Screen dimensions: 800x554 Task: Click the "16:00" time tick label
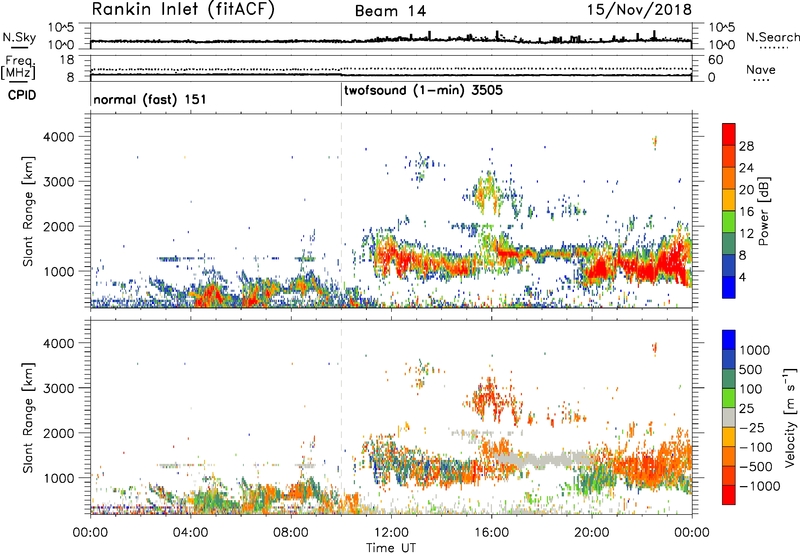point(491,533)
